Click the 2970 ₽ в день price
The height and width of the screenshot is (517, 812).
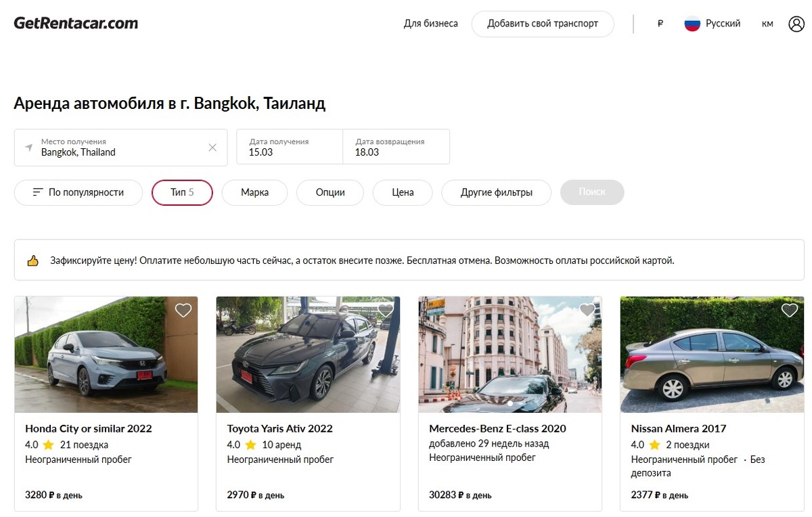pyautogui.click(x=256, y=495)
